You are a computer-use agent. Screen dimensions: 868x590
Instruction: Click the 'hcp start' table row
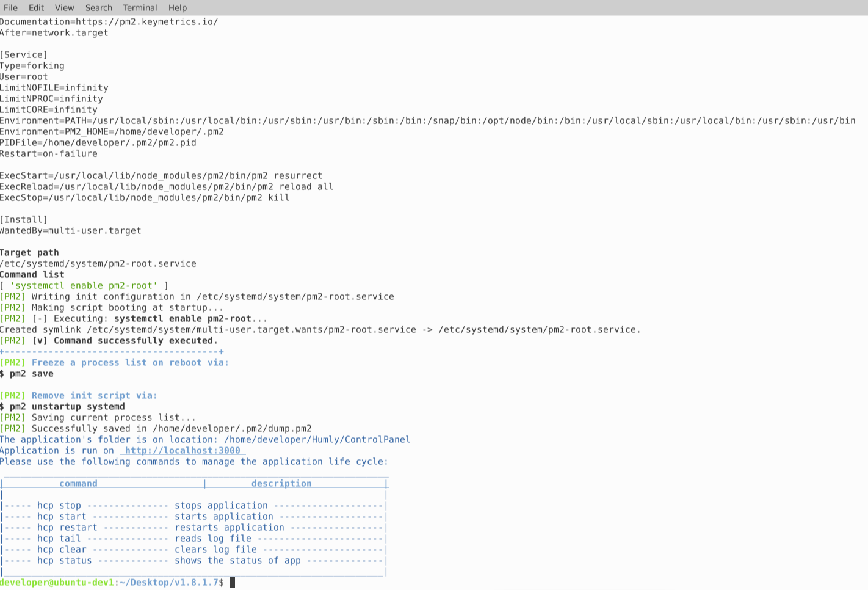point(193,517)
